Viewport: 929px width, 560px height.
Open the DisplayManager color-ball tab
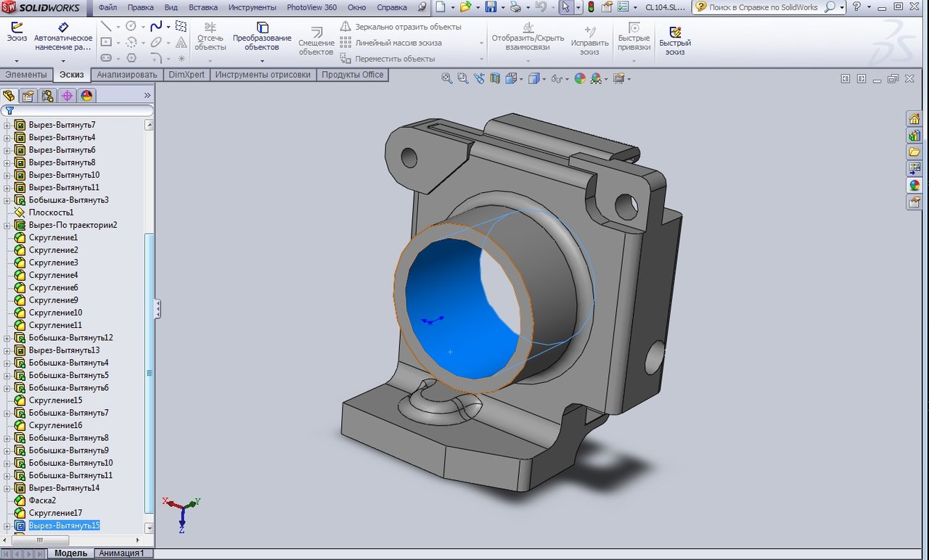click(87, 95)
